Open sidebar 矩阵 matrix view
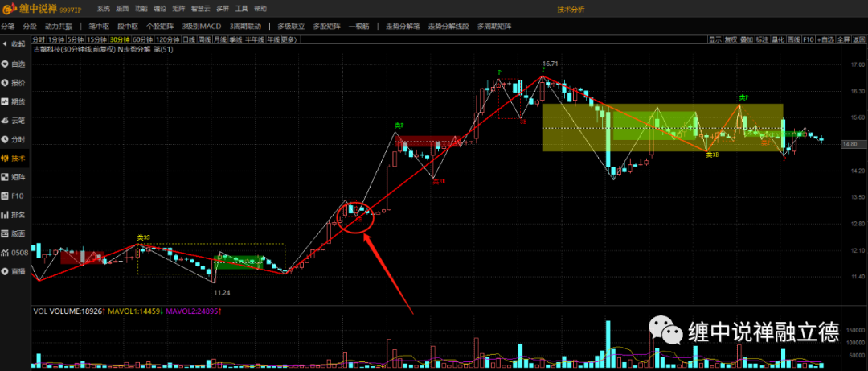The width and height of the screenshot is (868, 371). coord(14,177)
